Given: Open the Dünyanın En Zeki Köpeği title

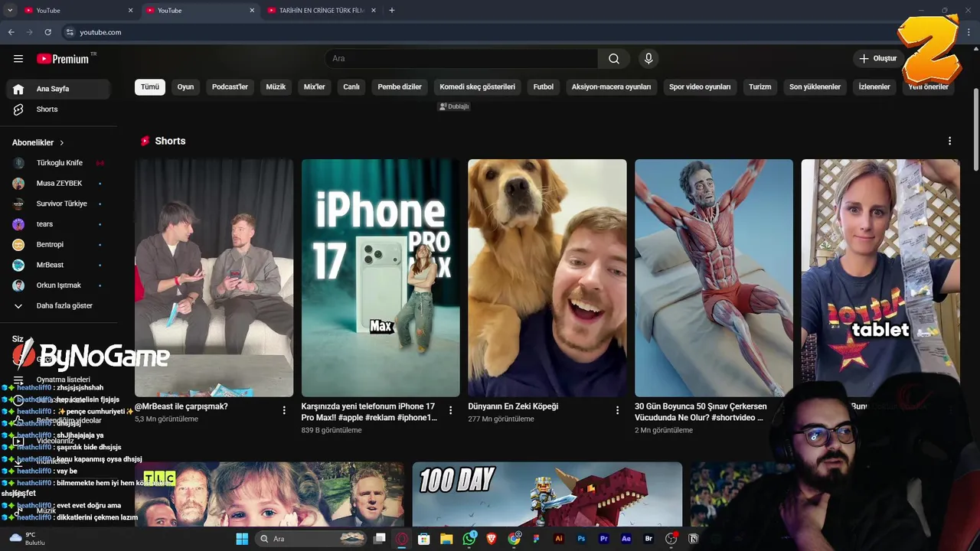Looking at the screenshot, I should click(x=513, y=406).
